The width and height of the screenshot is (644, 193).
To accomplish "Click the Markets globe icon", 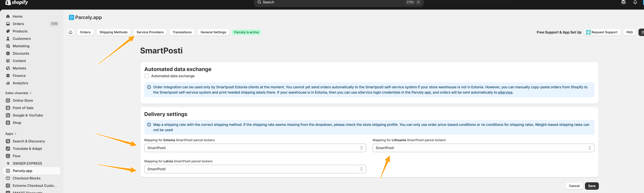I will coord(8,68).
